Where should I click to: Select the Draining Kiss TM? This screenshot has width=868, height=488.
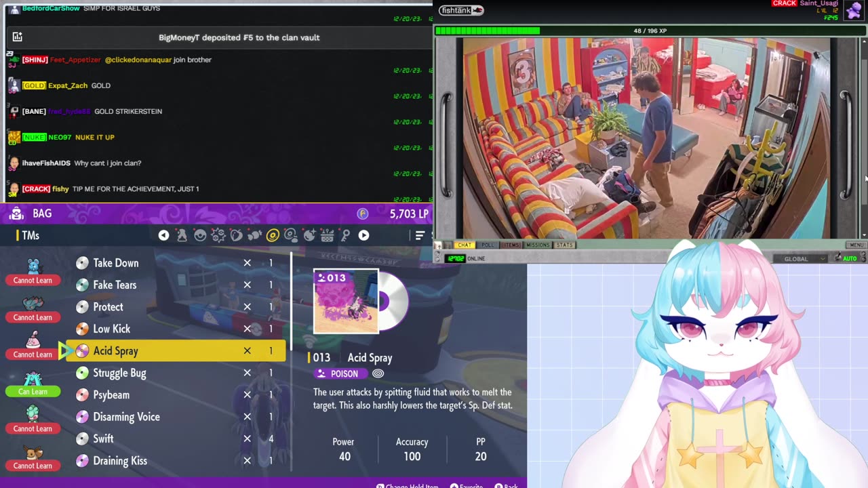(x=176, y=461)
